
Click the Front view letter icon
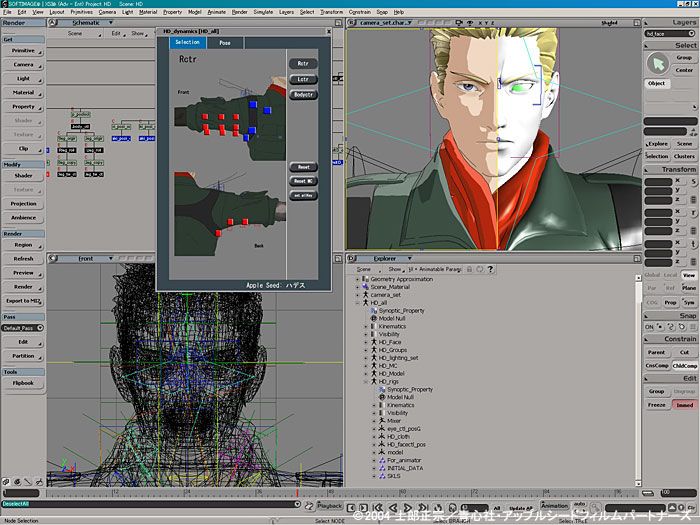pos(53,258)
